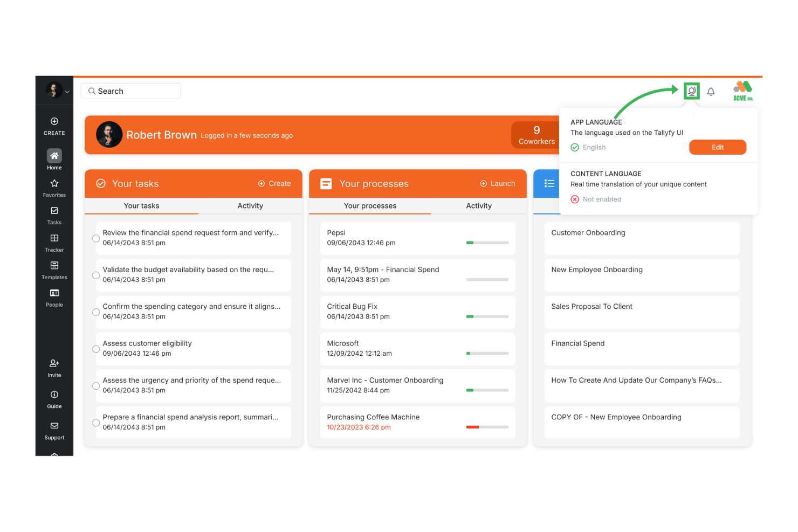Mark 'Confirm the spending category' task complete
The height and width of the screenshot is (532, 798).
pos(96,312)
